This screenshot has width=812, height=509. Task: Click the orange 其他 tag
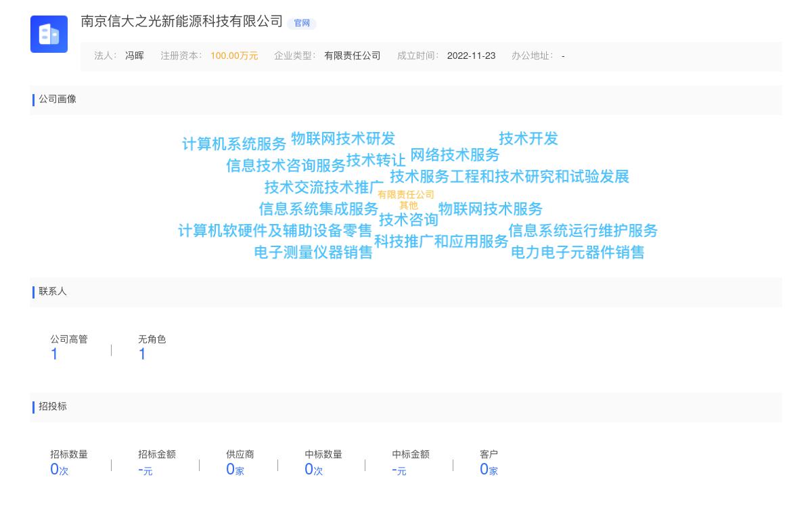pos(409,206)
